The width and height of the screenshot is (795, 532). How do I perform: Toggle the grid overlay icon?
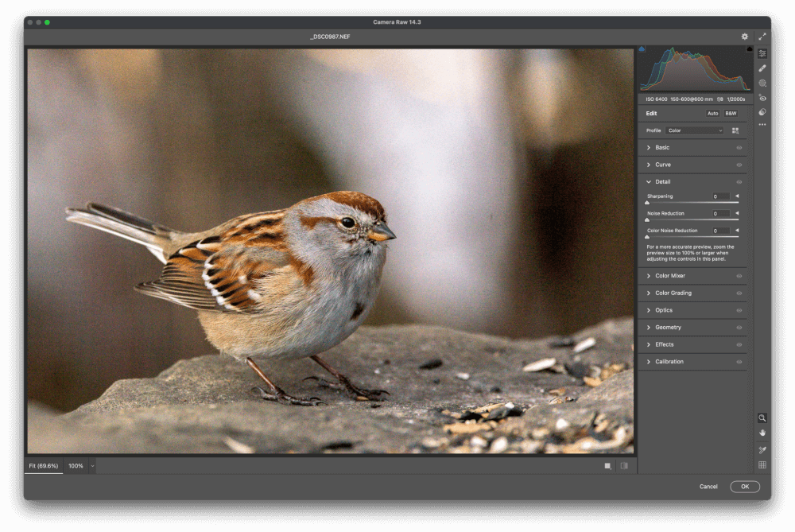coord(762,464)
